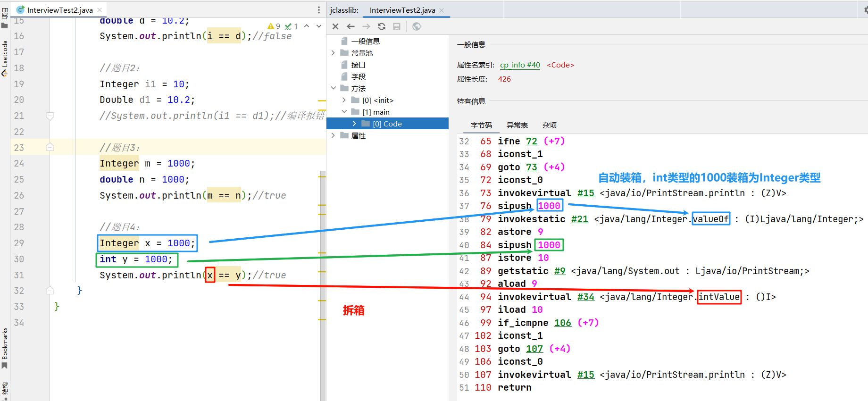868x401 pixels.
Task: Open the Leetcode tool window
Action: coord(5,58)
